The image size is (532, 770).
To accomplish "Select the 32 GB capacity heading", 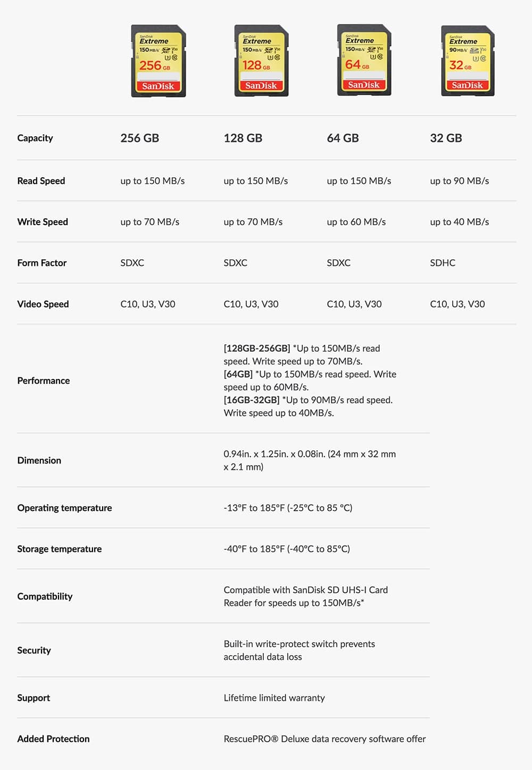I will tap(446, 138).
